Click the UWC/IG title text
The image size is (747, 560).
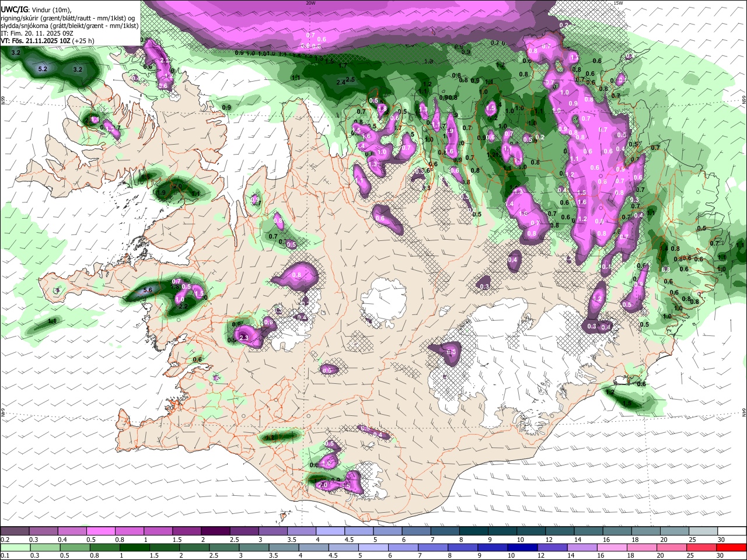[x=13, y=10]
